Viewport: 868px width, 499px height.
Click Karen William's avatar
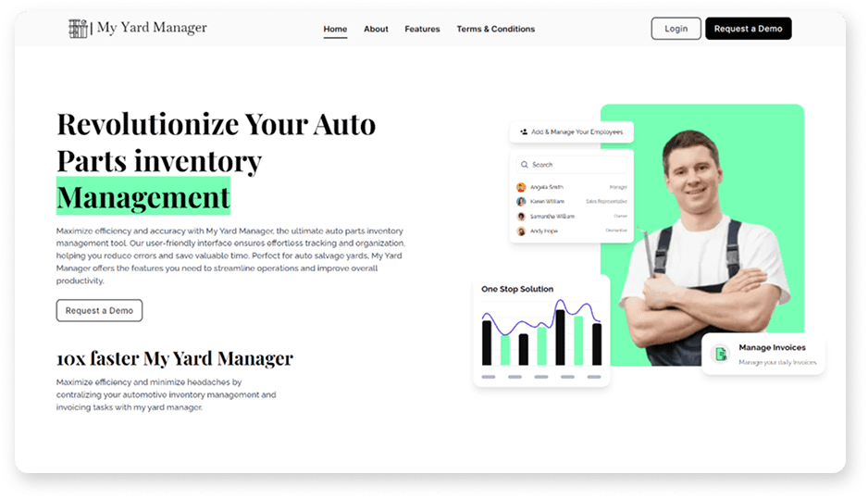(521, 202)
